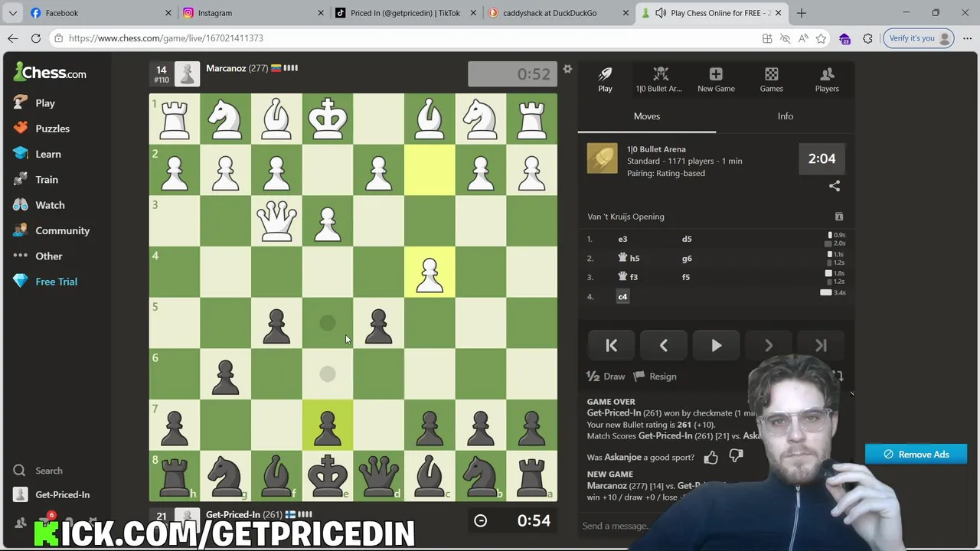Screen dimensions: 980x551
Task: Click the black queen on d8
Action: pos(378,476)
